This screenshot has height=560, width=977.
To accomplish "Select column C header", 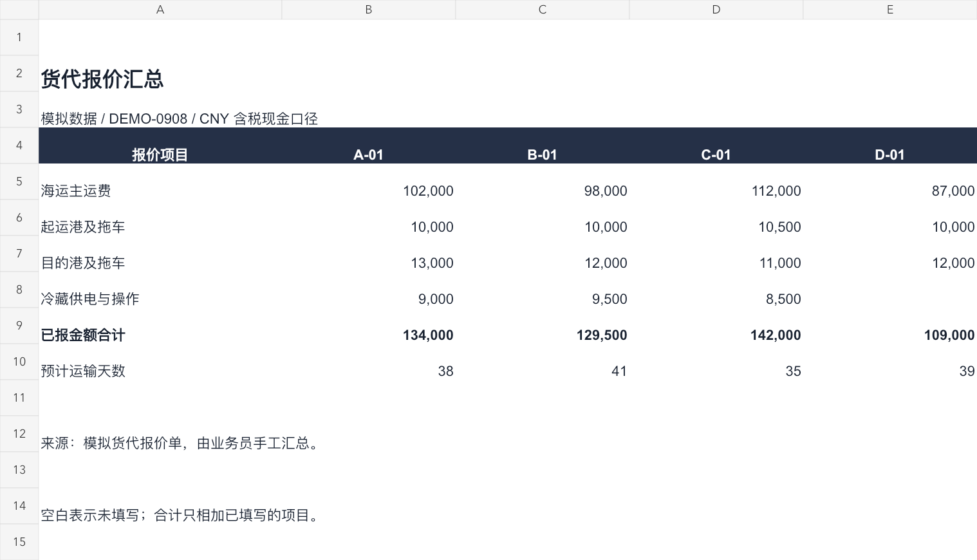I will (x=543, y=10).
